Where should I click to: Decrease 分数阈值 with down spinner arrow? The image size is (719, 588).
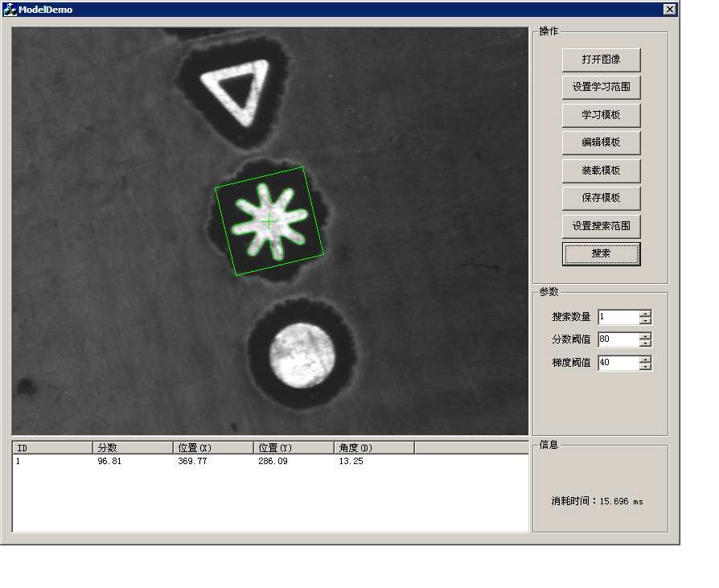[x=645, y=343]
